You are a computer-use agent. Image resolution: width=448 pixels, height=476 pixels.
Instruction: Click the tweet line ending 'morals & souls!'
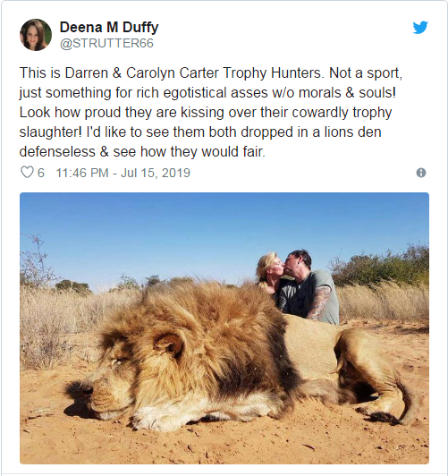pyautogui.click(x=207, y=93)
